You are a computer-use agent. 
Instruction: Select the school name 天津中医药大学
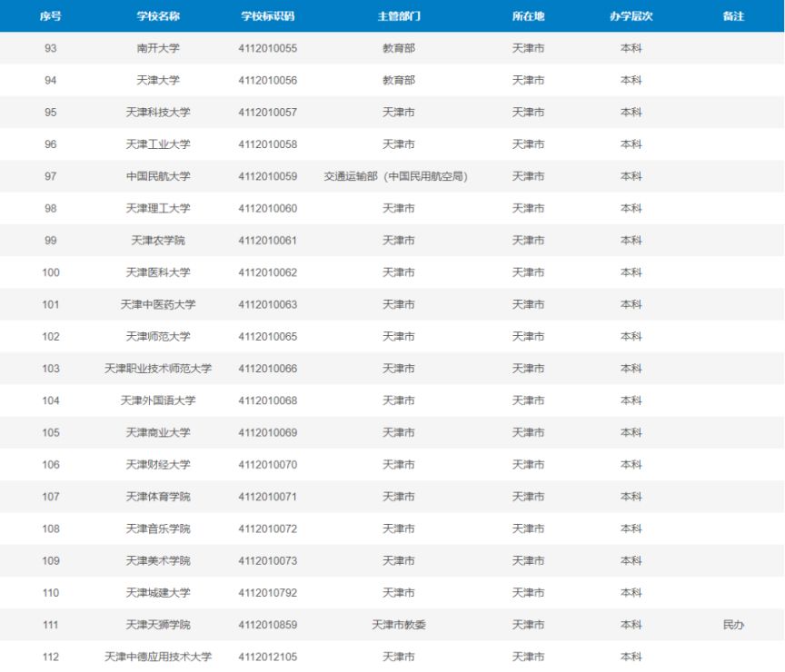point(158,304)
